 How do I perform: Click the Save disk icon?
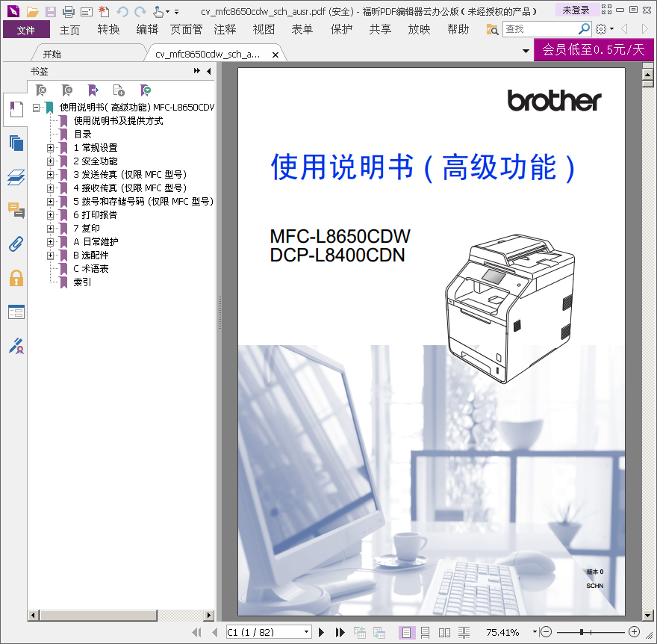(50, 11)
